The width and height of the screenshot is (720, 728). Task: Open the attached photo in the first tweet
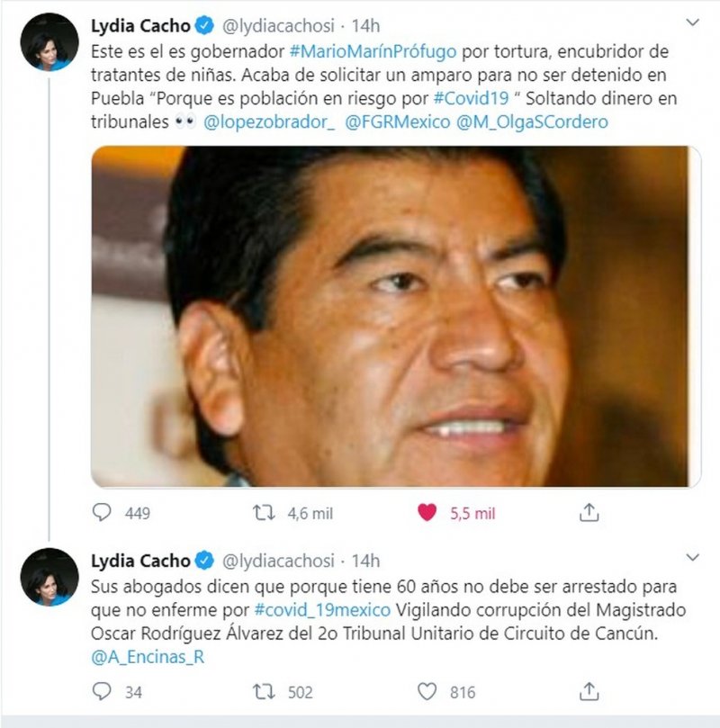click(x=396, y=317)
